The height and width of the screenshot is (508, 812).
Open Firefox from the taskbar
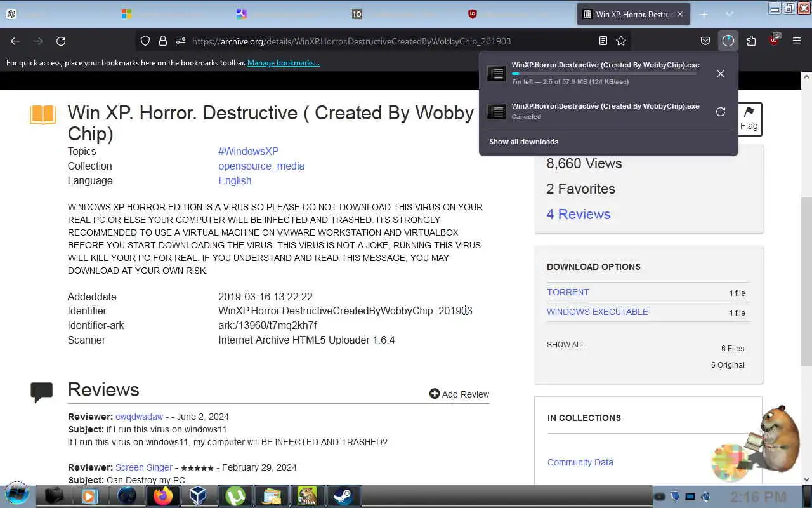[x=162, y=495]
